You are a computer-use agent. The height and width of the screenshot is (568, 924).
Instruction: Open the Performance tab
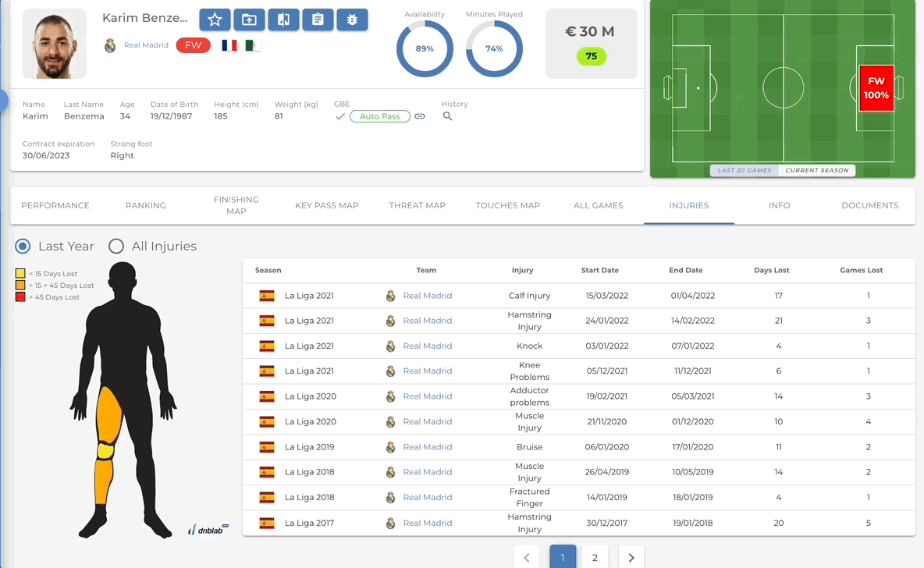coord(55,206)
